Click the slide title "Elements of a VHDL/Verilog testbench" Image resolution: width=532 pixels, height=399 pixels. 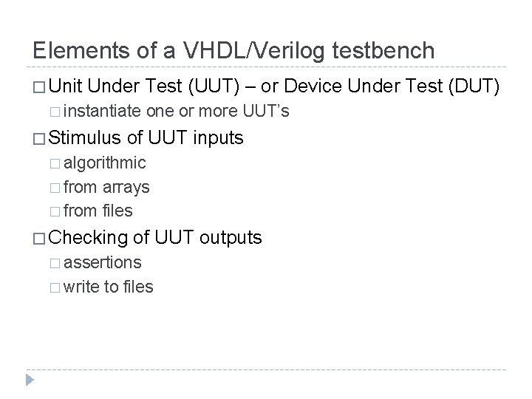pyautogui.click(x=233, y=50)
